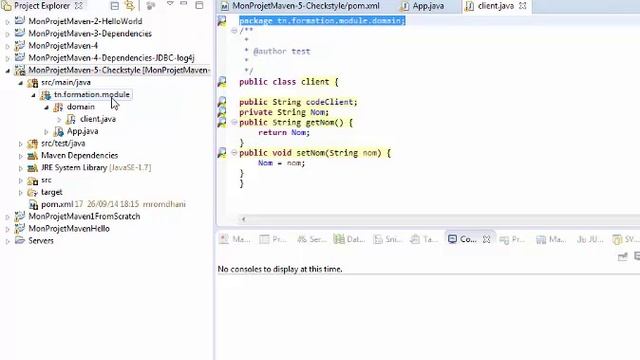Screen dimensions: 640x360
Task: Expand JRE System Library node
Action: click(20, 168)
